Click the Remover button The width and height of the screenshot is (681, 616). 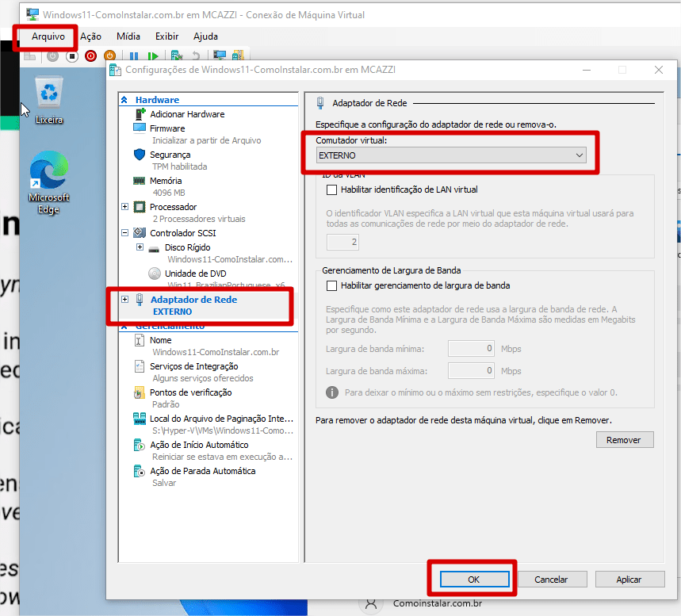(624, 440)
